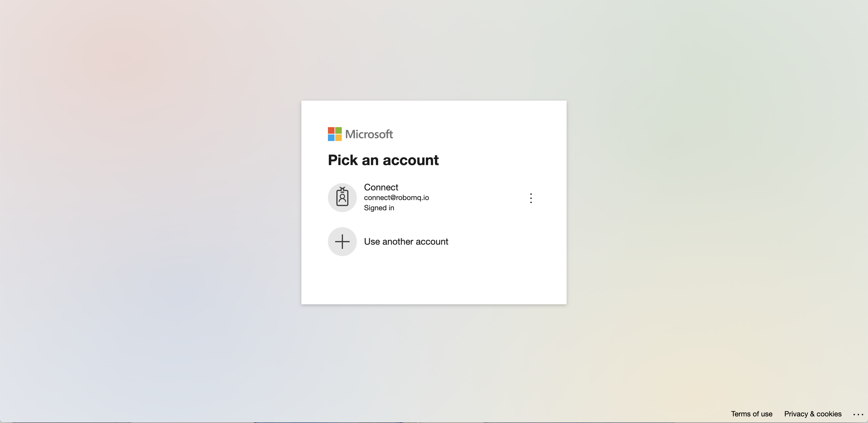Open the three-dot menu for Connect account
868x423 pixels.
(530, 197)
